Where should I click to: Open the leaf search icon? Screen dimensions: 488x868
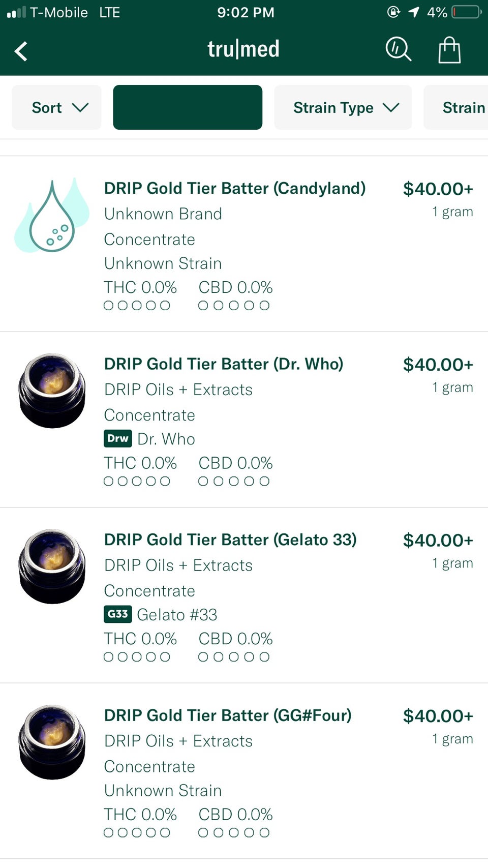click(398, 49)
